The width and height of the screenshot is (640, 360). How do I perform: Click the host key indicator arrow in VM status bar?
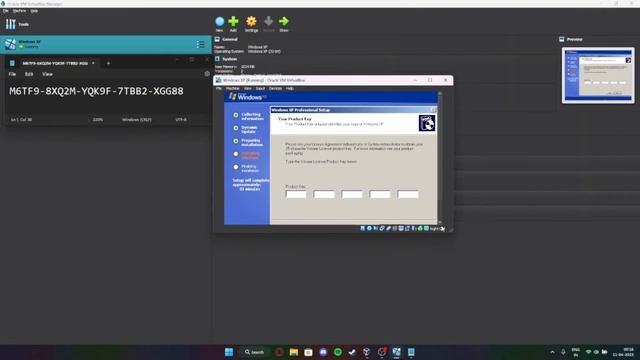pyautogui.click(x=442, y=229)
